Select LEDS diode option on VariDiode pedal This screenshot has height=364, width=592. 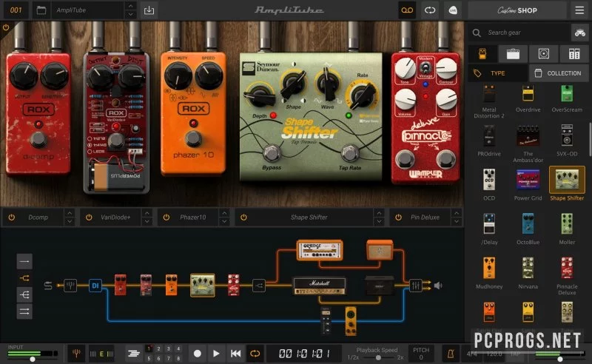tap(90, 152)
